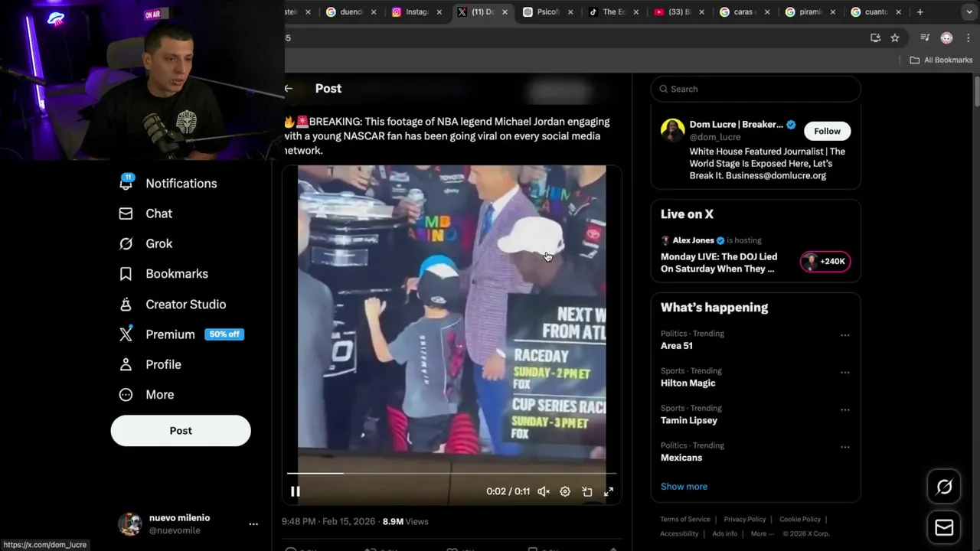Click the 50% off Premium badge
This screenshot has width=980, height=551.
[x=224, y=334]
